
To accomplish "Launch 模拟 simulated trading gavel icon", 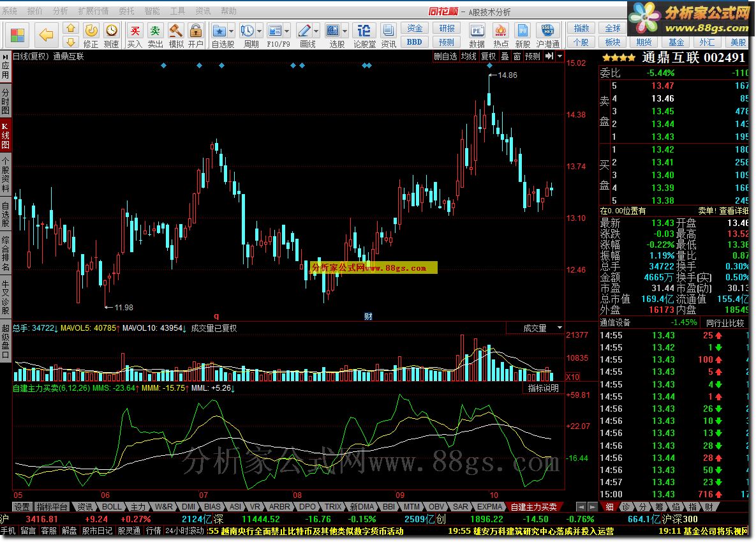I will pyautogui.click(x=176, y=36).
